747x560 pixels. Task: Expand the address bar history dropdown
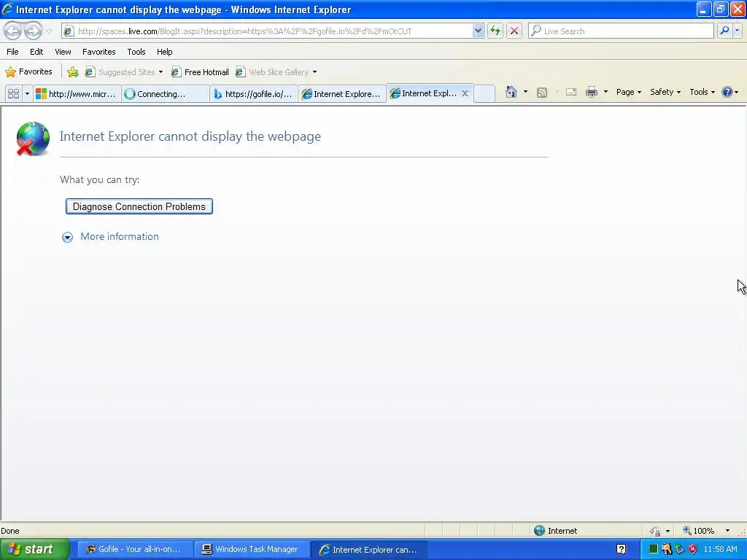tap(478, 31)
